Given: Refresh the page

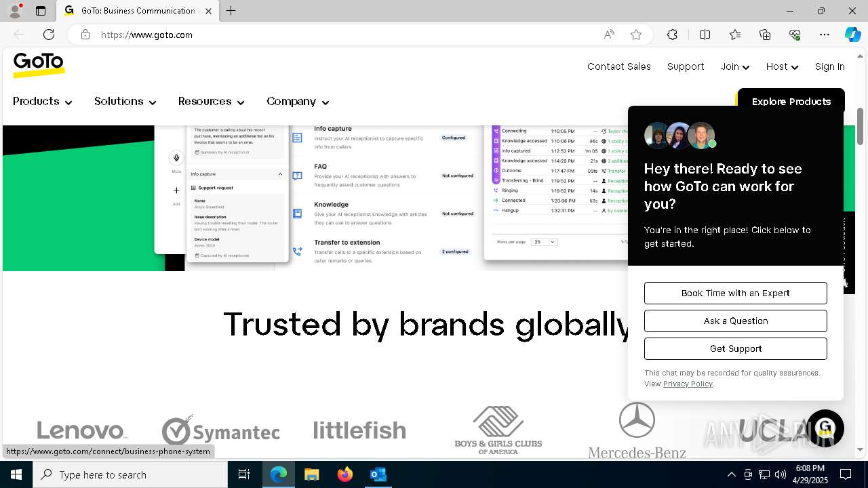Looking at the screenshot, I should click(49, 35).
